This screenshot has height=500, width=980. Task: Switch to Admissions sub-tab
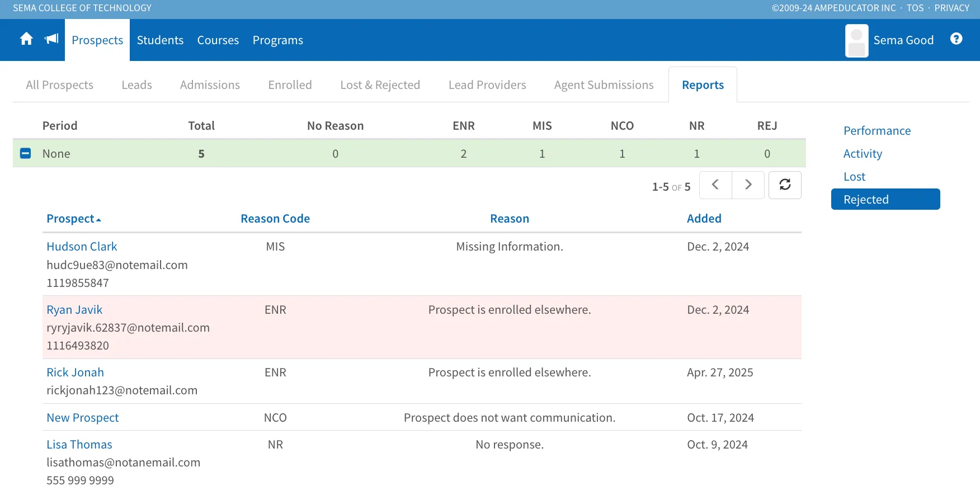coord(210,85)
